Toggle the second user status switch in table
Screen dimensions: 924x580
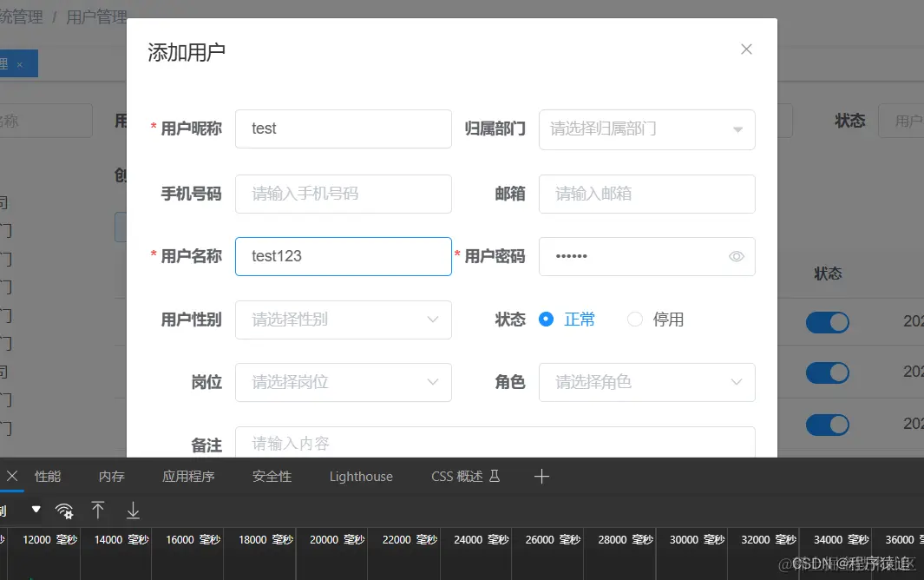(828, 372)
